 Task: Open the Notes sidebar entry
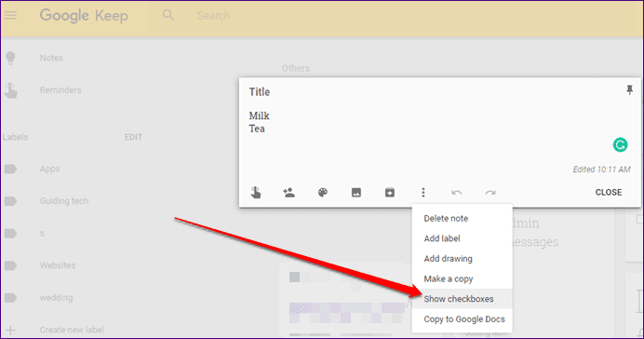point(51,58)
